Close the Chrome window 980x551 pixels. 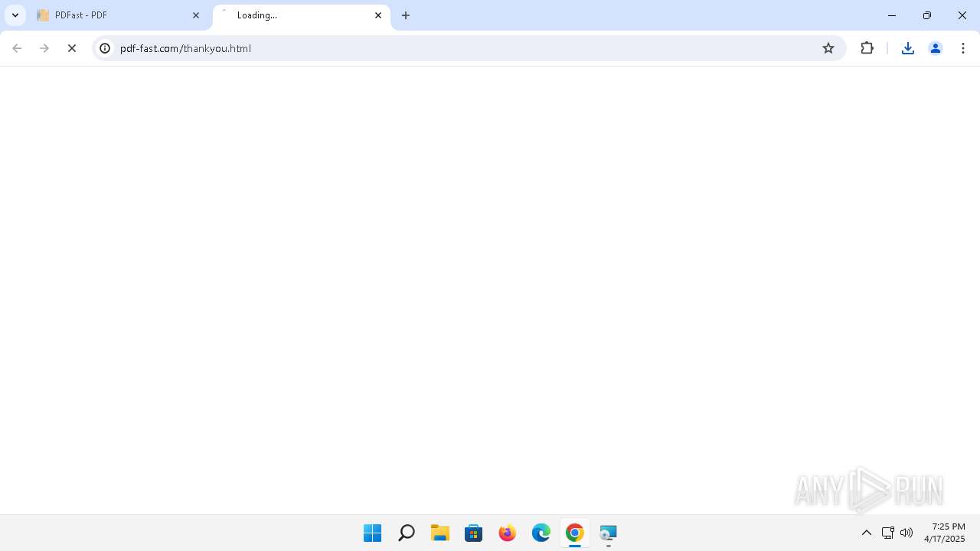click(x=962, y=15)
